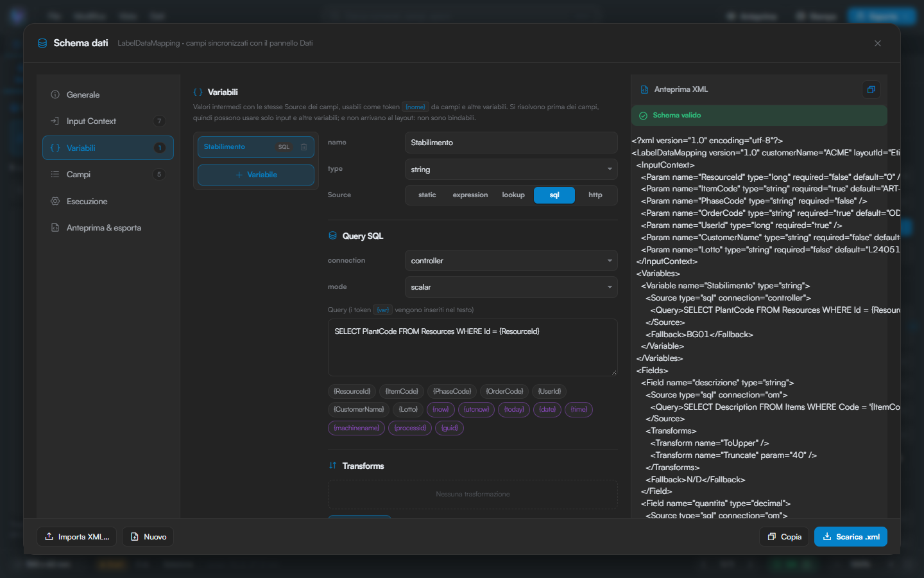
Task: Switch to the Campi section
Action: pos(108,175)
